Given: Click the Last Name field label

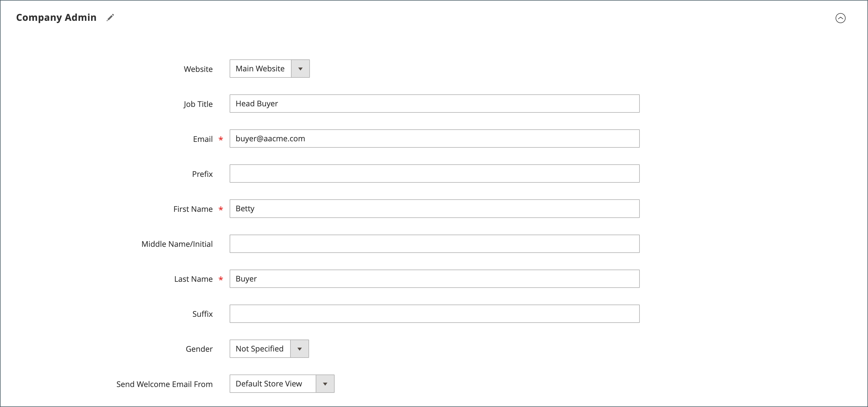Looking at the screenshot, I should [194, 279].
